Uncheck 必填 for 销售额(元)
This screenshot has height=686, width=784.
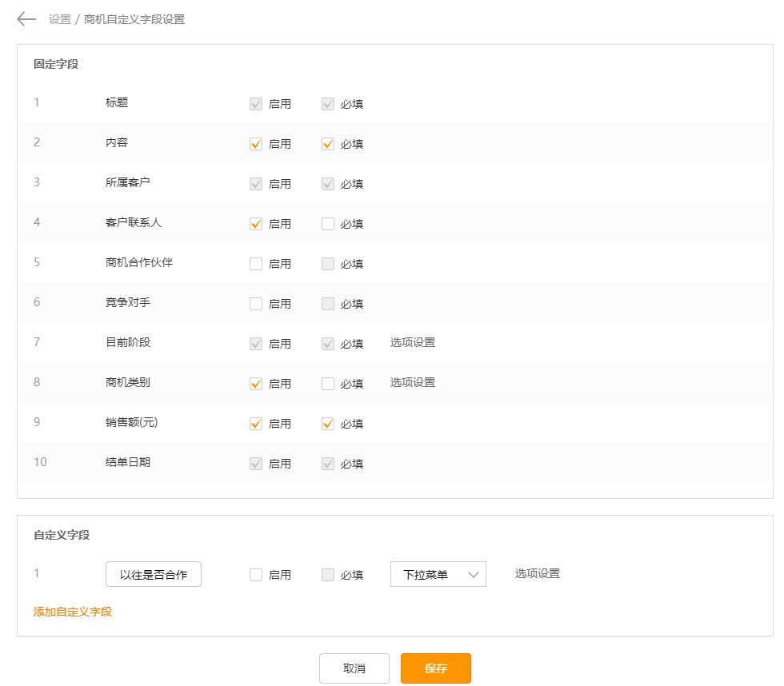point(328,424)
